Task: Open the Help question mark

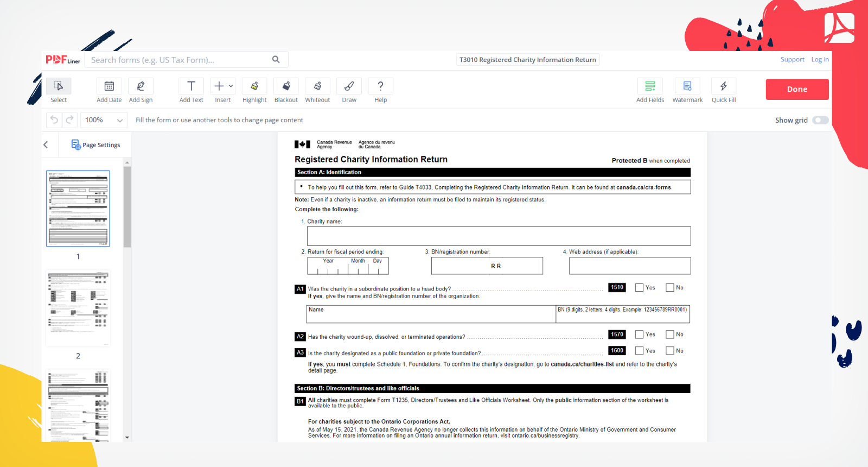Action: click(380, 86)
